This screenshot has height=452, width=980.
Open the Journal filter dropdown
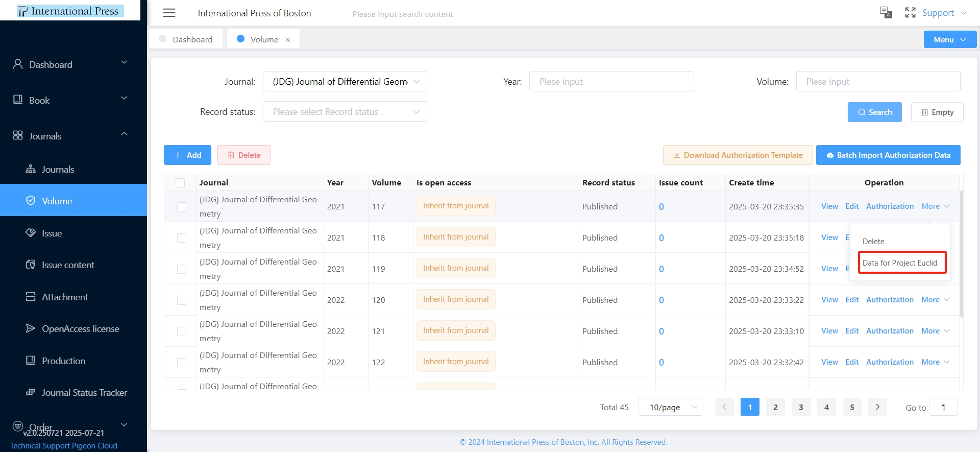[345, 81]
